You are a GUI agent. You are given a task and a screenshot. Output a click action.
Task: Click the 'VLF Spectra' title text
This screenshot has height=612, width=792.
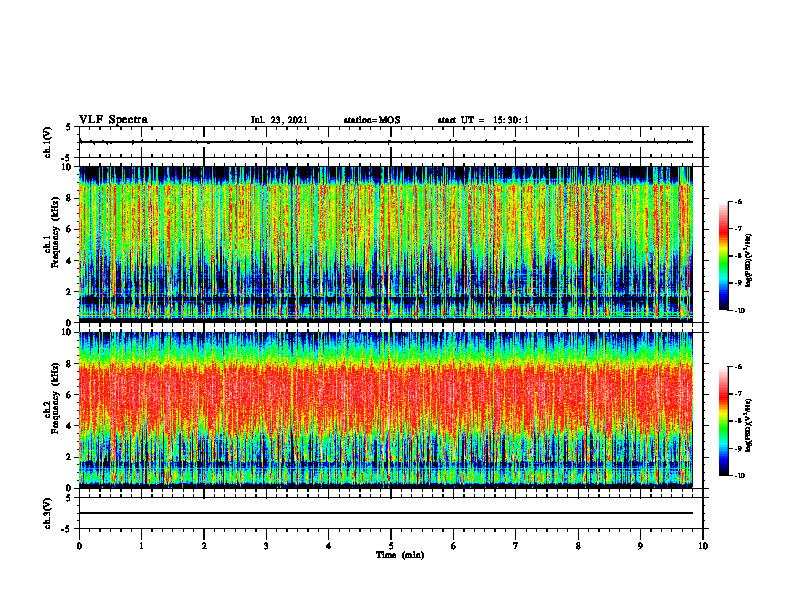[113, 120]
